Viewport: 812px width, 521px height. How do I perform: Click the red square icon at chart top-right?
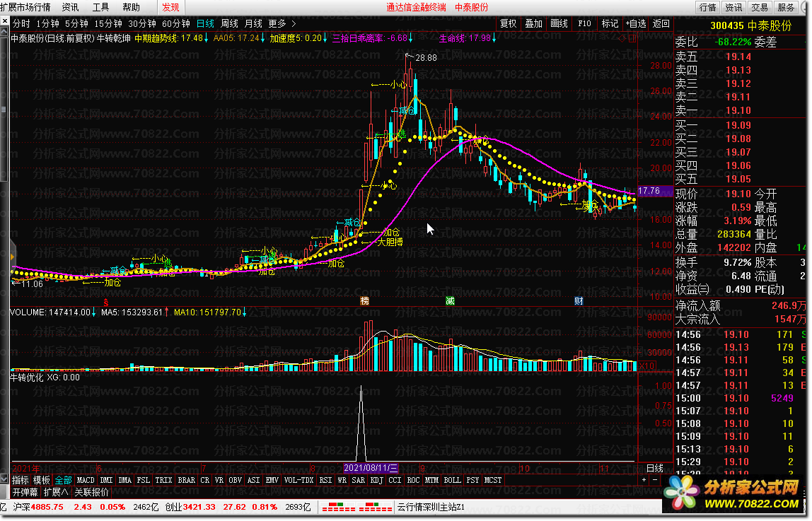(632, 37)
